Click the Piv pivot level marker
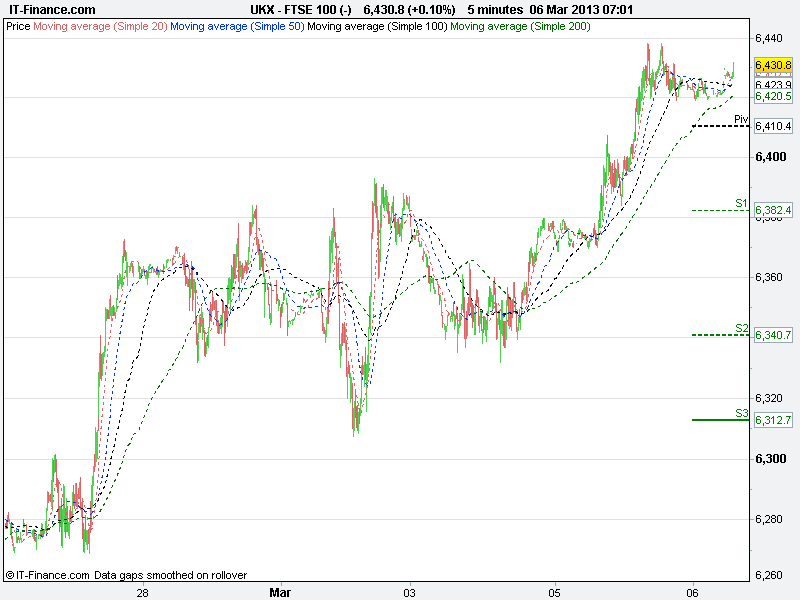Screen dimensions: 800x600 [x=741, y=120]
